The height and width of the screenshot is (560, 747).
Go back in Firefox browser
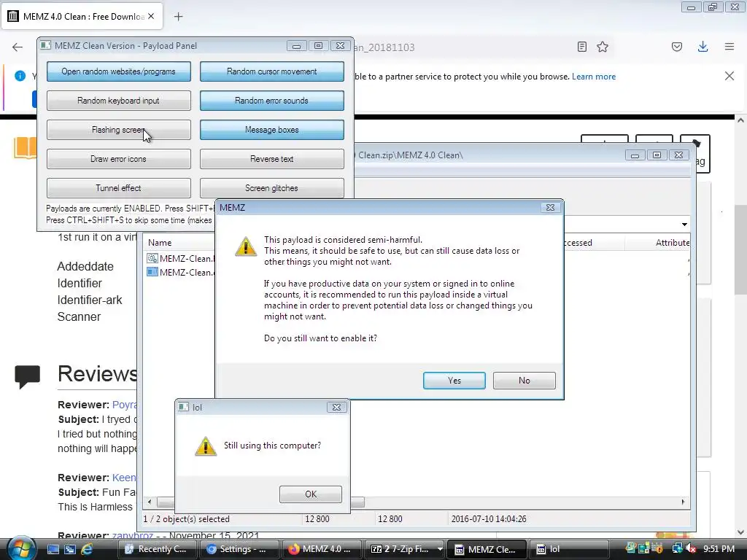[x=18, y=47]
